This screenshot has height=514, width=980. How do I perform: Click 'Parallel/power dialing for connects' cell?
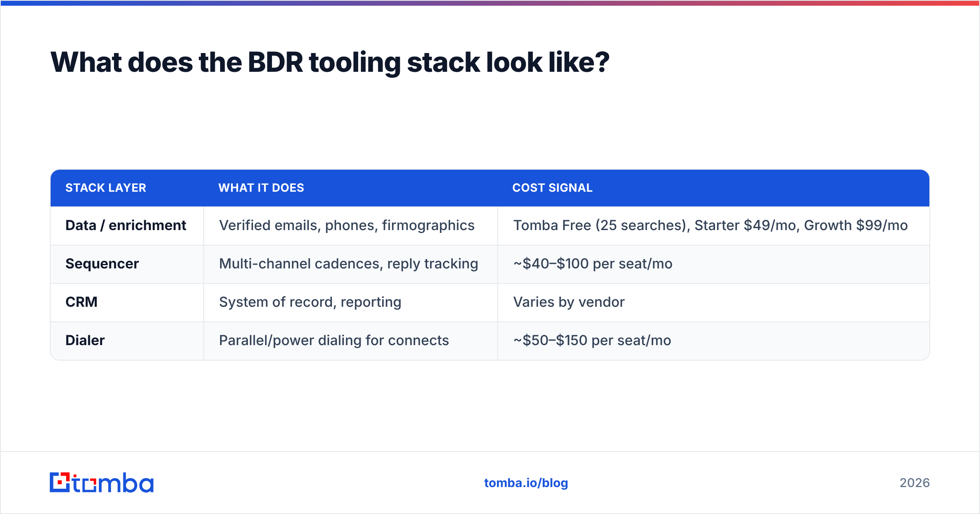pyautogui.click(x=351, y=341)
